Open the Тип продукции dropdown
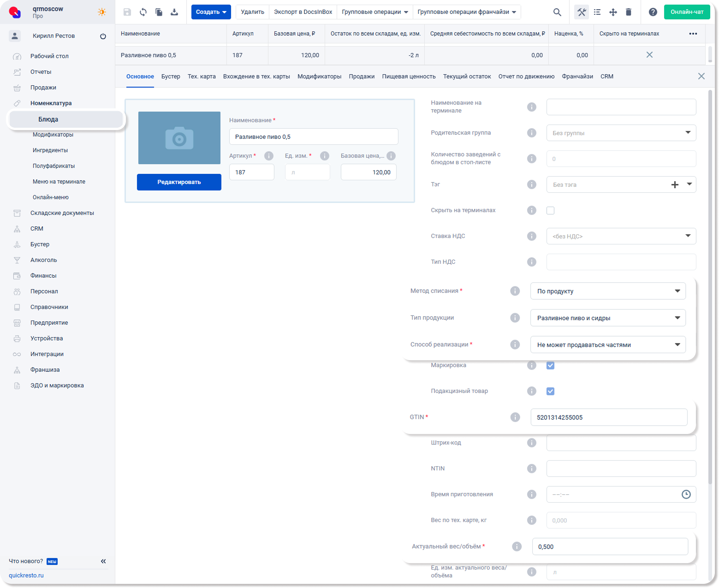Screen dimensions: 719x588 tap(608, 318)
